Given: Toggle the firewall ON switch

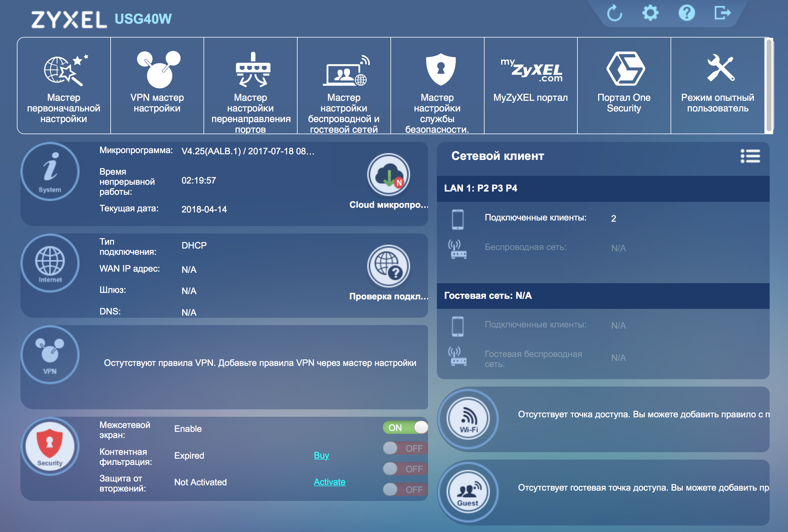Looking at the screenshot, I should point(405,428).
